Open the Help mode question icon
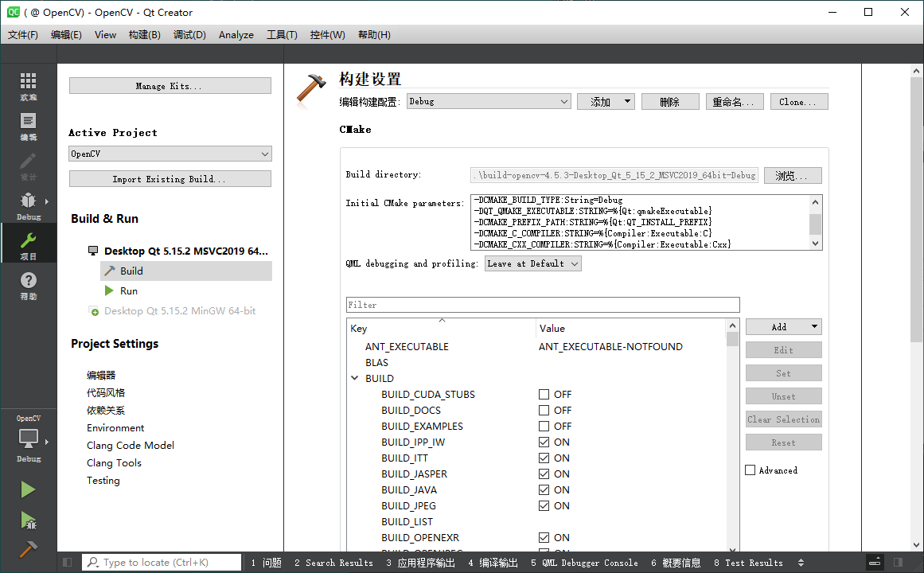The image size is (924, 573). click(x=29, y=280)
